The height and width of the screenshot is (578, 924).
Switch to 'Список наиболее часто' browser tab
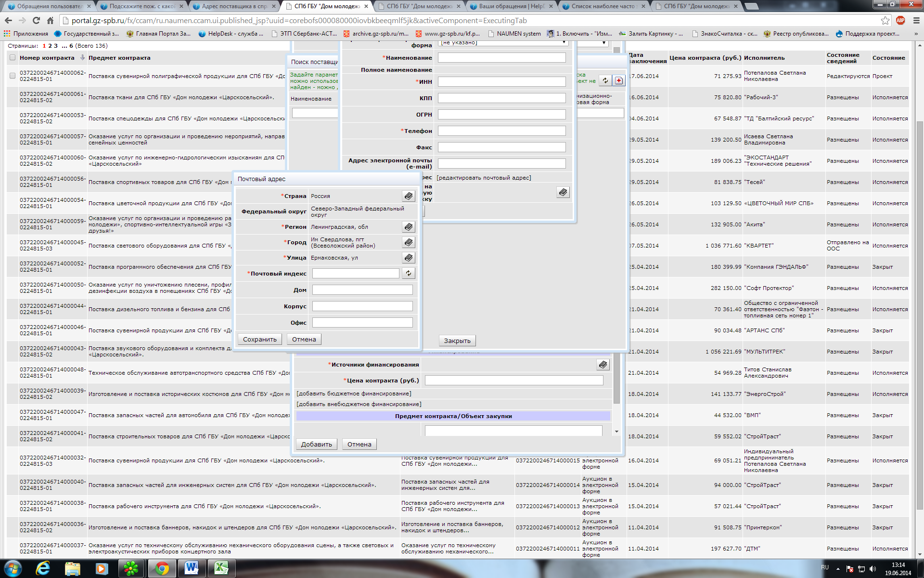point(603,6)
